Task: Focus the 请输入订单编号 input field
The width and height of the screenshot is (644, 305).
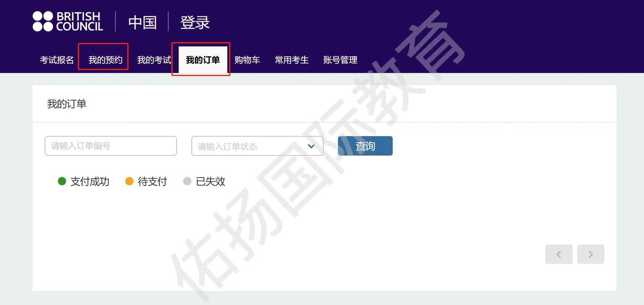Action: click(110, 146)
